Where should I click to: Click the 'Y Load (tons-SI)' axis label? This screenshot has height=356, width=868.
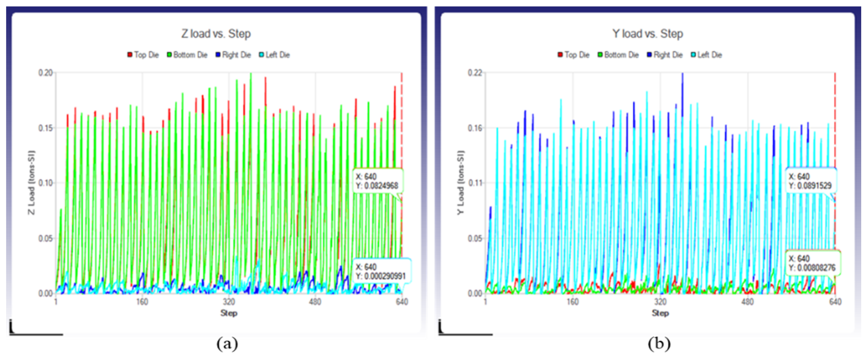(461, 182)
